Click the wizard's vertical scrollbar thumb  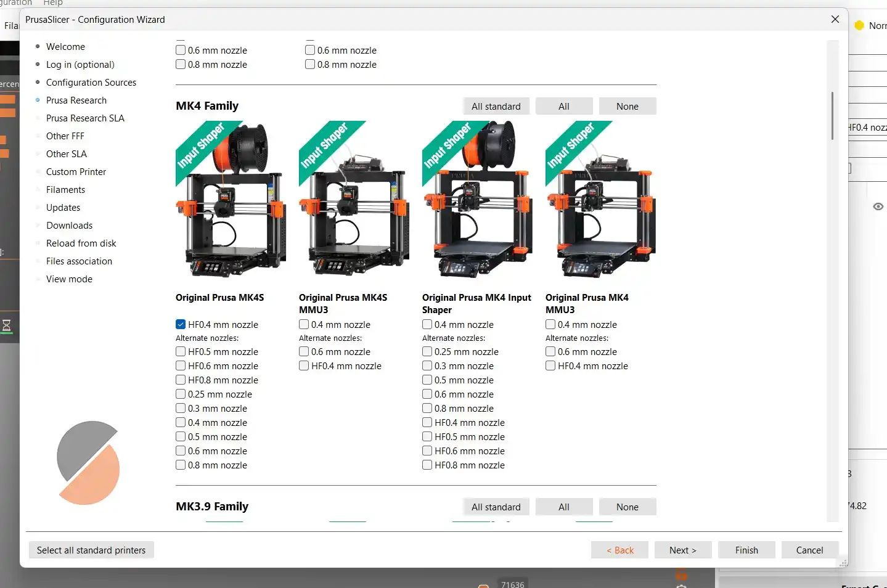832,116
